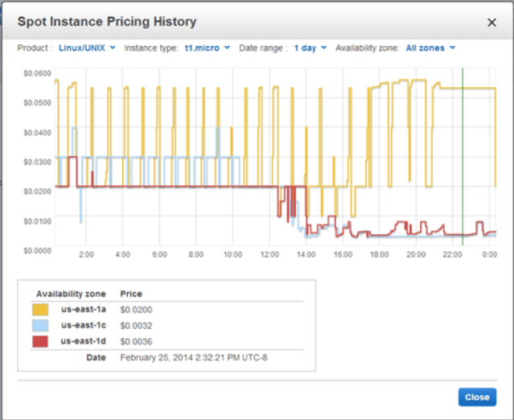Select the us-east-1c zone label in legend
The height and width of the screenshot is (420, 514).
point(84,325)
